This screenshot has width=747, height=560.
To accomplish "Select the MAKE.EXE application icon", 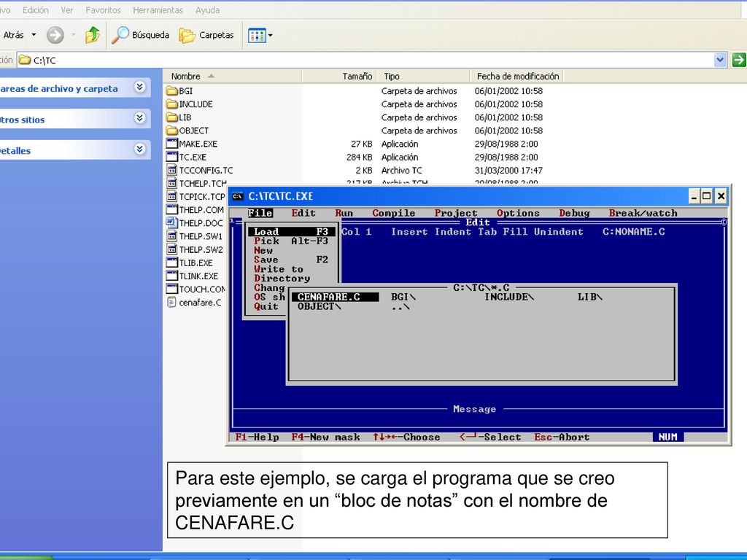I will point(172,144).
